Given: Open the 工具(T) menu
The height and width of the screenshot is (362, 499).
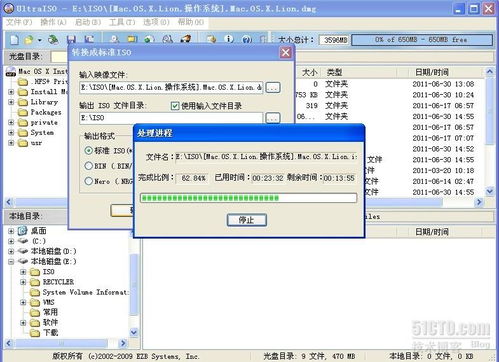Looking at the screenshot, I should [122, 22].
